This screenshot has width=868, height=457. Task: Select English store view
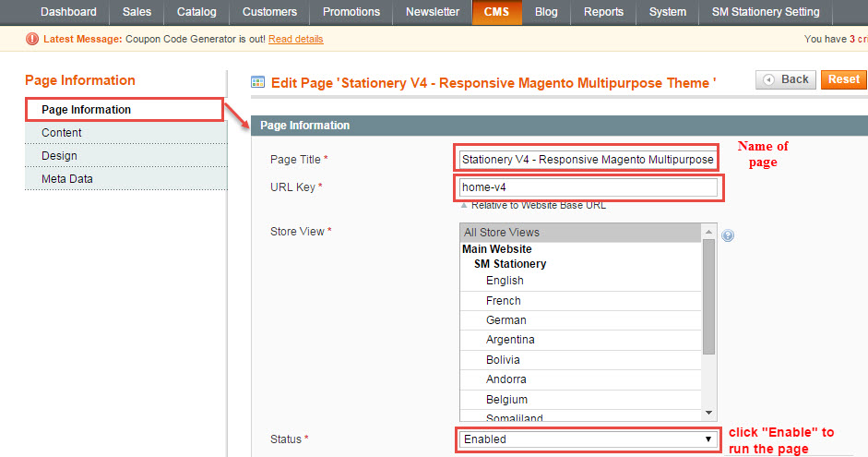tap(580, 281)
